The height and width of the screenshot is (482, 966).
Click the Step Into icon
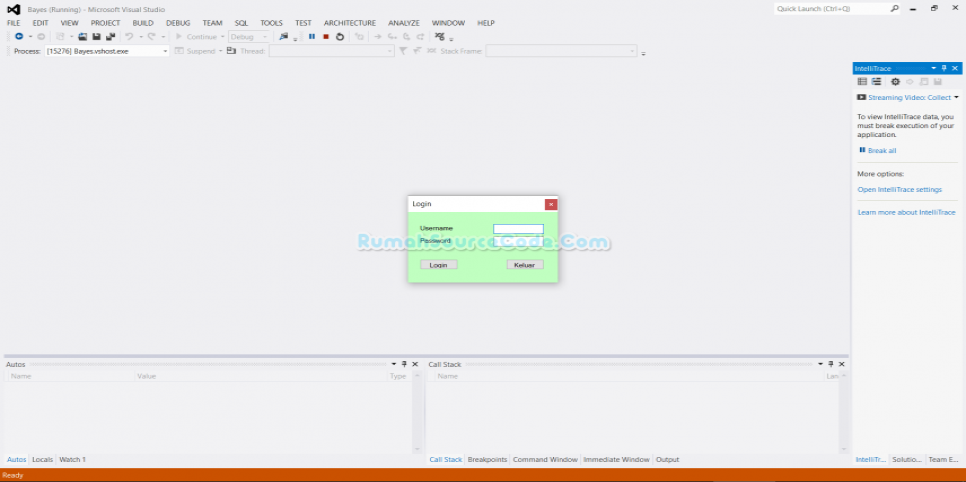pos(392,36)
